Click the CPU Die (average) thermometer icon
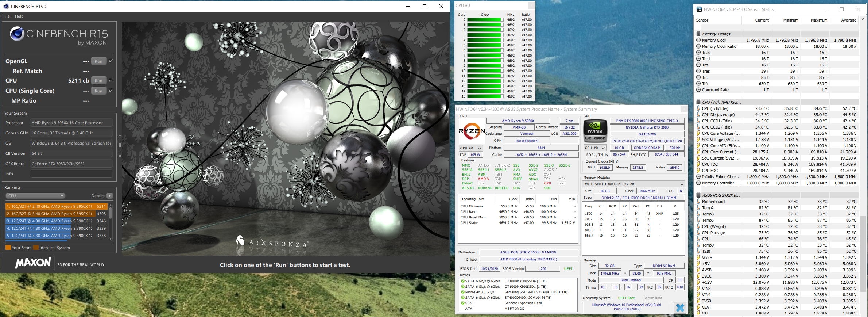This screenshot has height=317, width=868. click(x=698, y=115)
